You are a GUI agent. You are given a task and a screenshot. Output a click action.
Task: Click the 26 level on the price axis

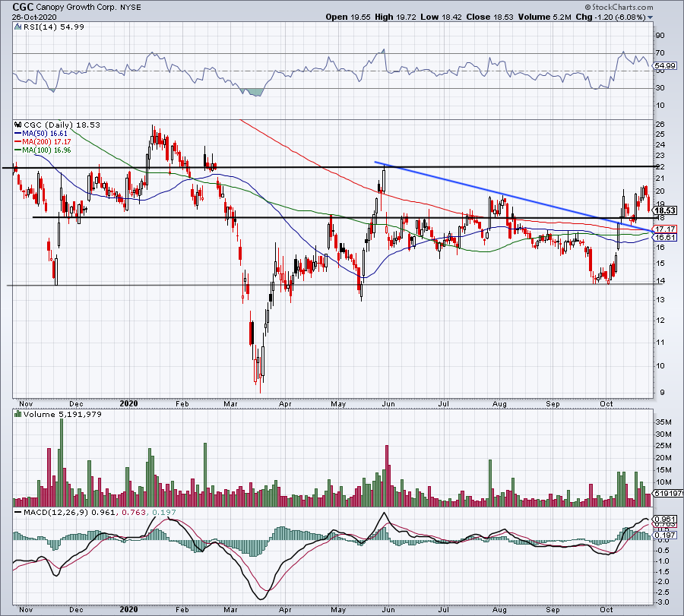click(x=660, y=125)
